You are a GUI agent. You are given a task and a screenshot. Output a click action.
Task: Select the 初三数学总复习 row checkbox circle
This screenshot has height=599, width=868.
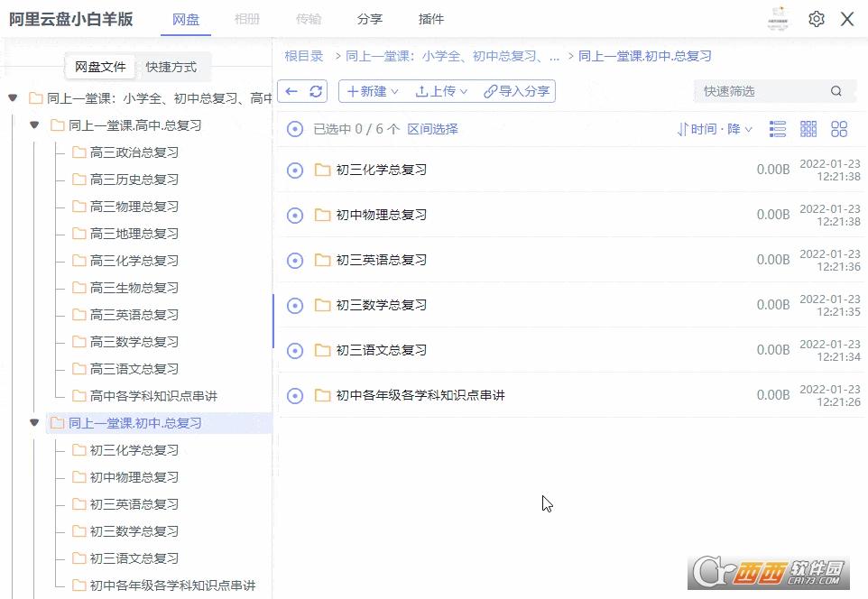click(294, 305)
